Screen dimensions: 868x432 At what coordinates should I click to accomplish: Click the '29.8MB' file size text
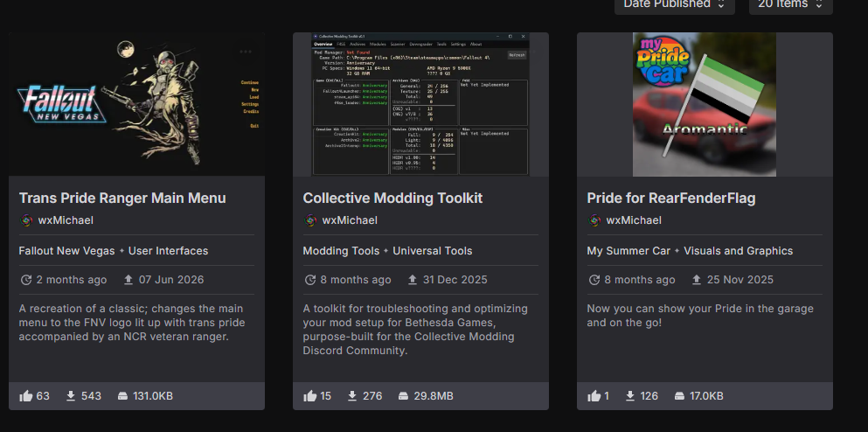coord(434,396)
